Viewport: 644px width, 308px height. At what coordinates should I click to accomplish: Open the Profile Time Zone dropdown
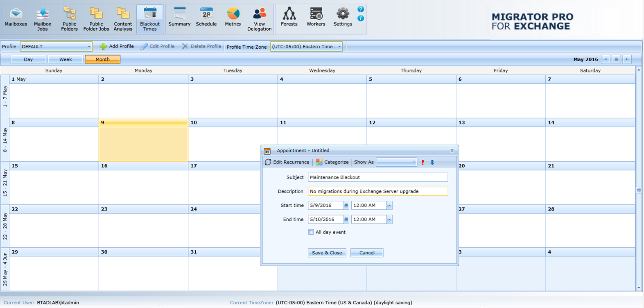tap(306, 47)
